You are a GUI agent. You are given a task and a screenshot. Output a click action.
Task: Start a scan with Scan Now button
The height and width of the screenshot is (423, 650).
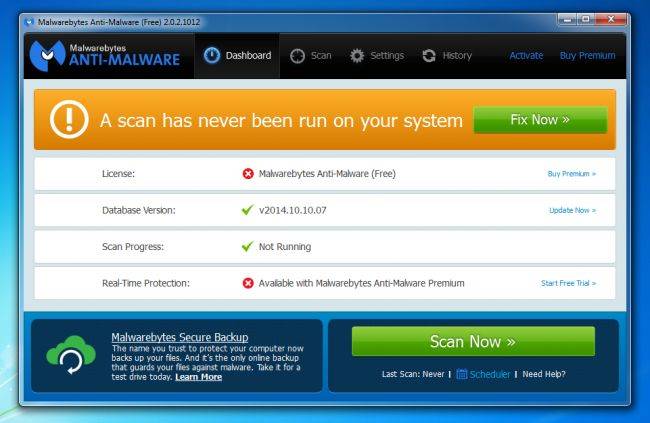pos(473,341)
